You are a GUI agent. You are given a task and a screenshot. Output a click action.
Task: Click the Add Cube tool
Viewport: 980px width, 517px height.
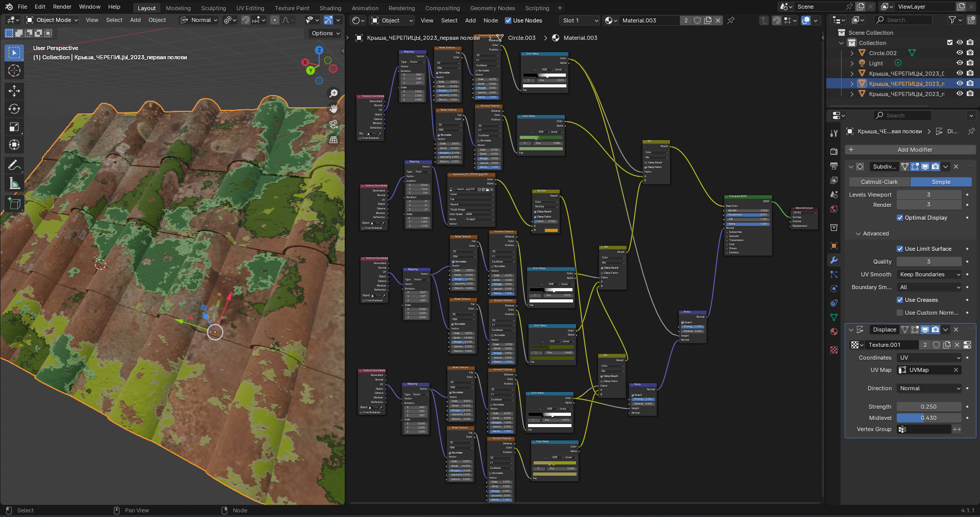(14, 203)
